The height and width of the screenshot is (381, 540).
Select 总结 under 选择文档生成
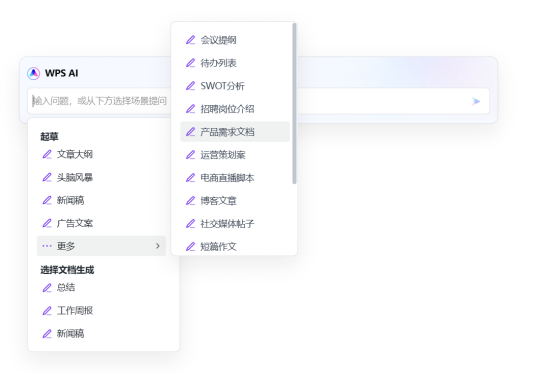point(101,288)
